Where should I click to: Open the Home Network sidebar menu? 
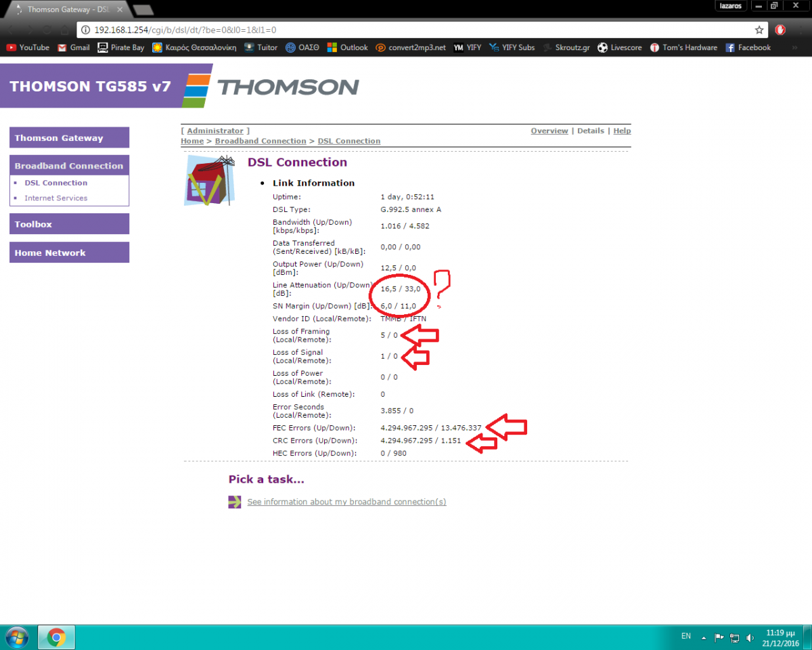tap(69, 253)
